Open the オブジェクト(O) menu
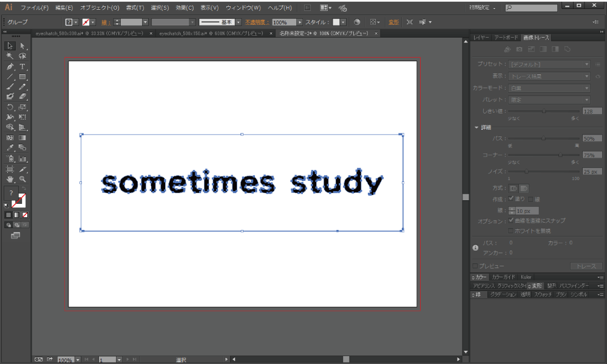 click(100, 8)
